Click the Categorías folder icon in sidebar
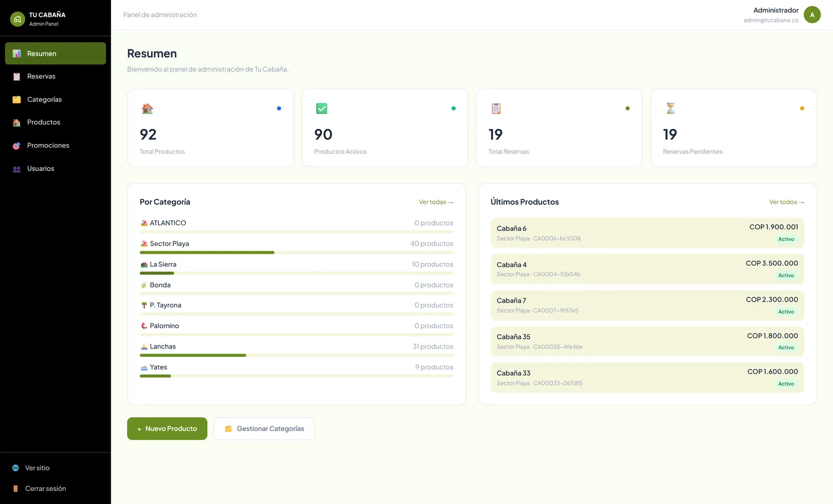This screenshot has height=504, width=833. tap(17, 99)
